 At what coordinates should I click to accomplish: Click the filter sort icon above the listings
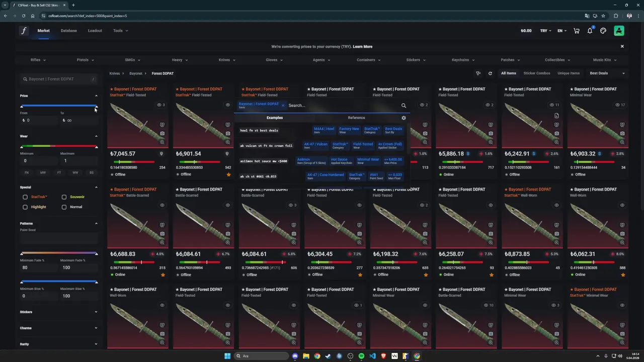coord(478,73)
